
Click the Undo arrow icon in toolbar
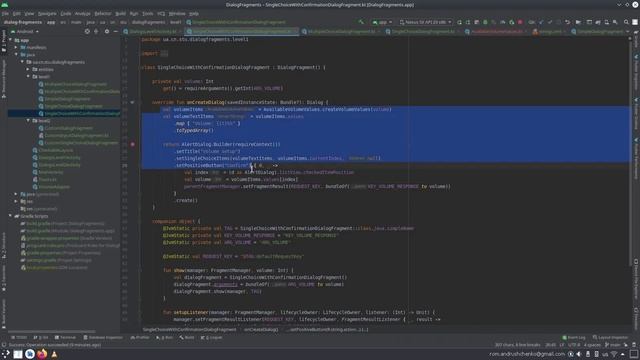(567, 22)
